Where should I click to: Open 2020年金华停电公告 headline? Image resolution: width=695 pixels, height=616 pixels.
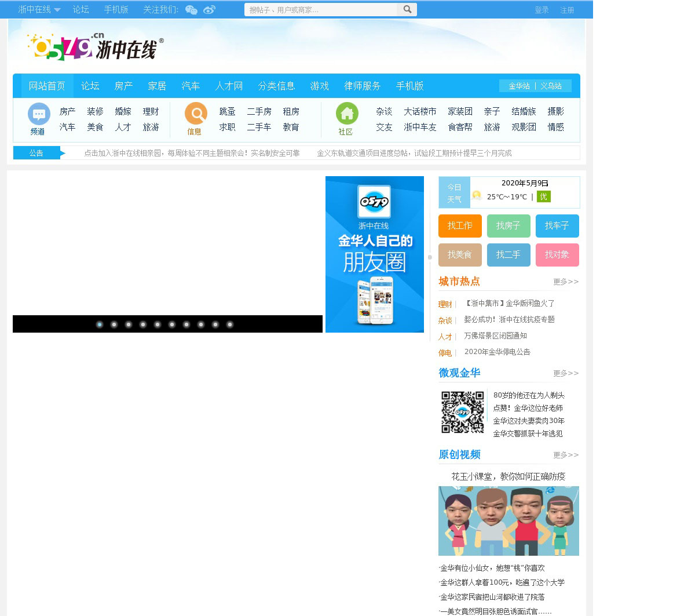click(498, 352)
